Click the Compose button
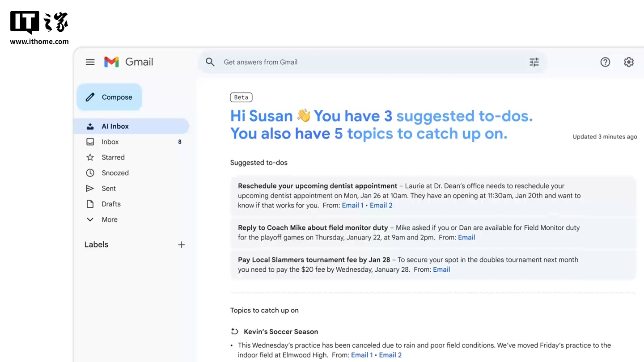Image resolution: width=644 pixels, height=362 pixels. coord(109,97)
